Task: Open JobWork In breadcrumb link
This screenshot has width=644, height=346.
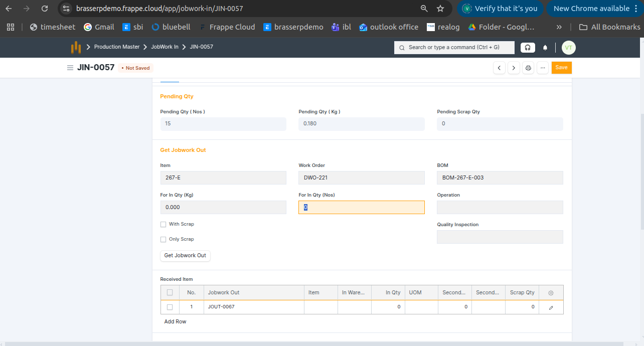Action: point(165,47)
